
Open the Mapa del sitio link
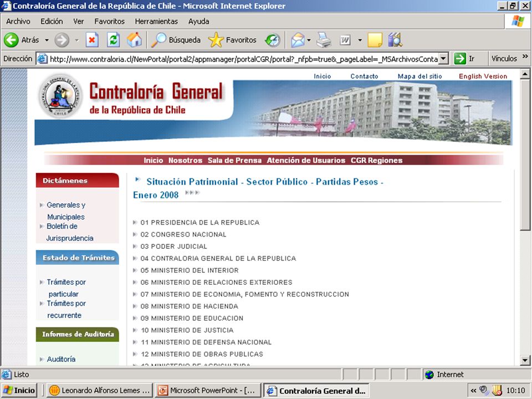[x=420, y=76]
